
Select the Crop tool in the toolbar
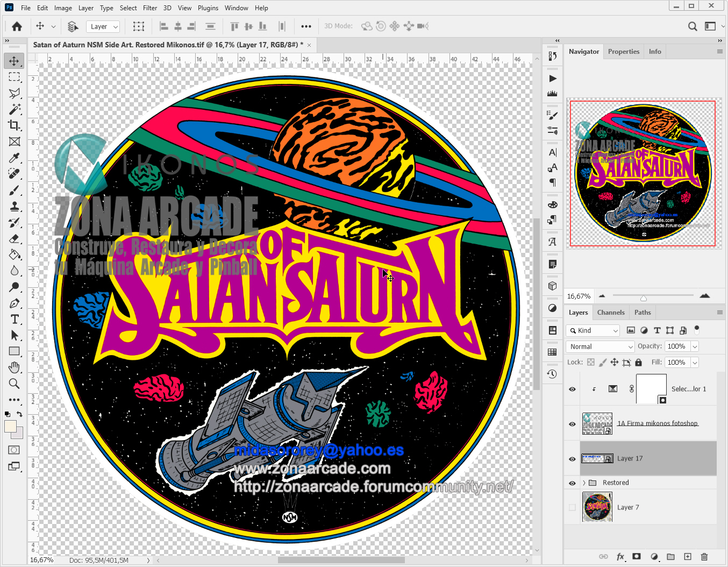pos(14,125)
